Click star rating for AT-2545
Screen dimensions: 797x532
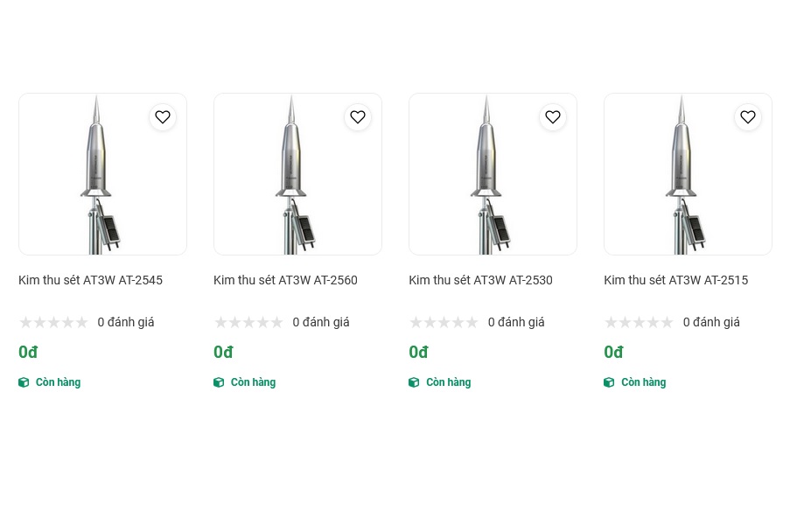(53, 322)
